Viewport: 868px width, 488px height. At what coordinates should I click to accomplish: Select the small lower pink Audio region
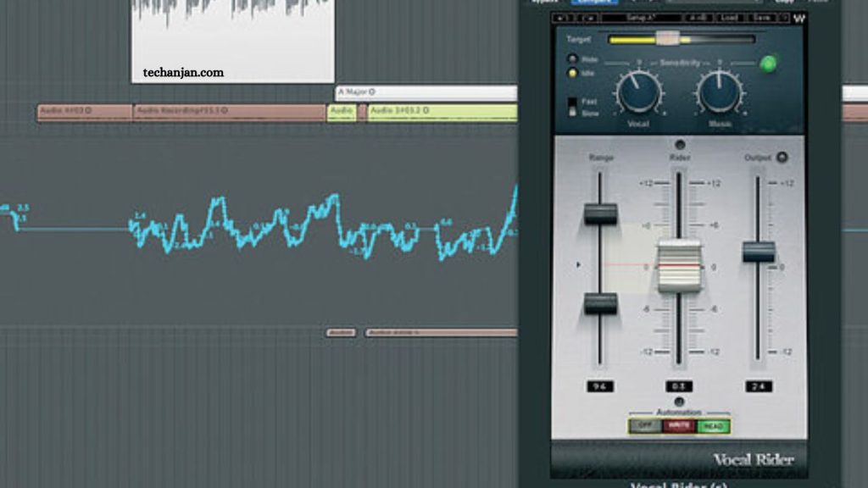pyautogui.click(x=341, y=332)
